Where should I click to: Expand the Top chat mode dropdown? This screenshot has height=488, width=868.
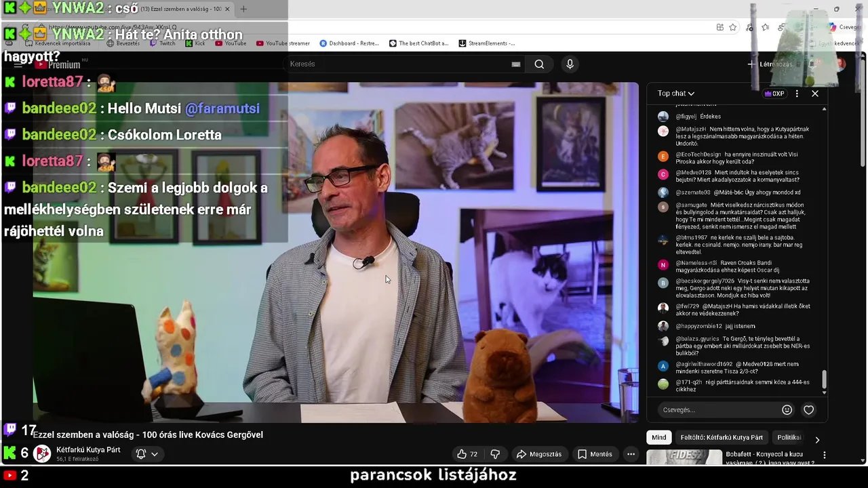676,94
